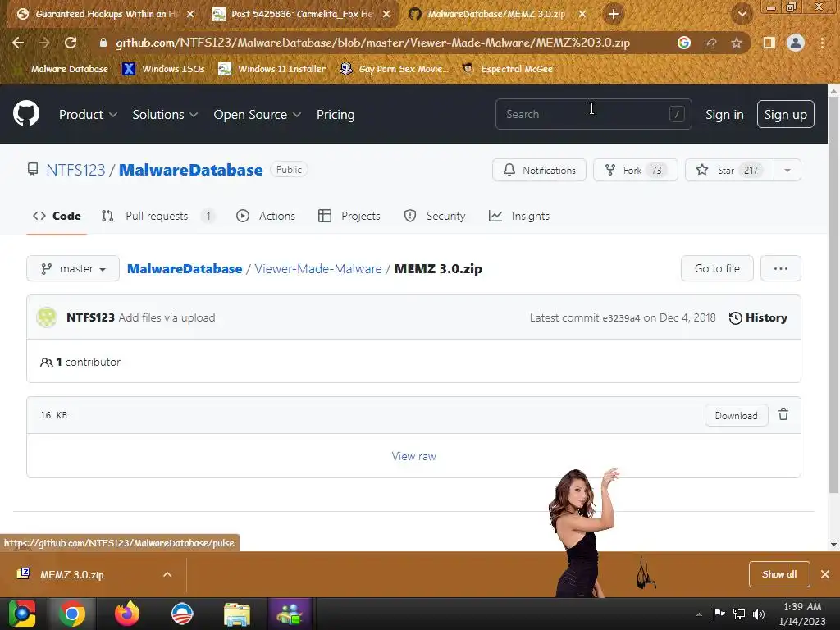The width and height of the screenshot is (840, 630).
Task: Open the Security tab
Action: 435,216
